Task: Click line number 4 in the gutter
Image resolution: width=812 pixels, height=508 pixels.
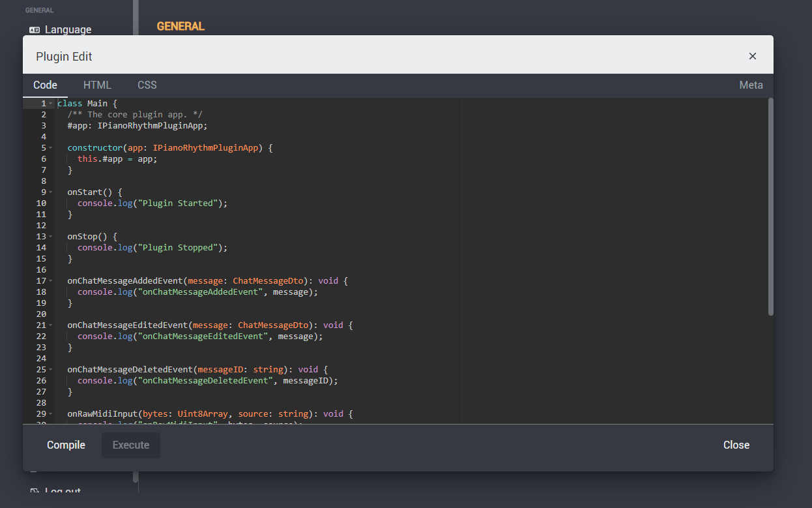Action: click(44, 137)
